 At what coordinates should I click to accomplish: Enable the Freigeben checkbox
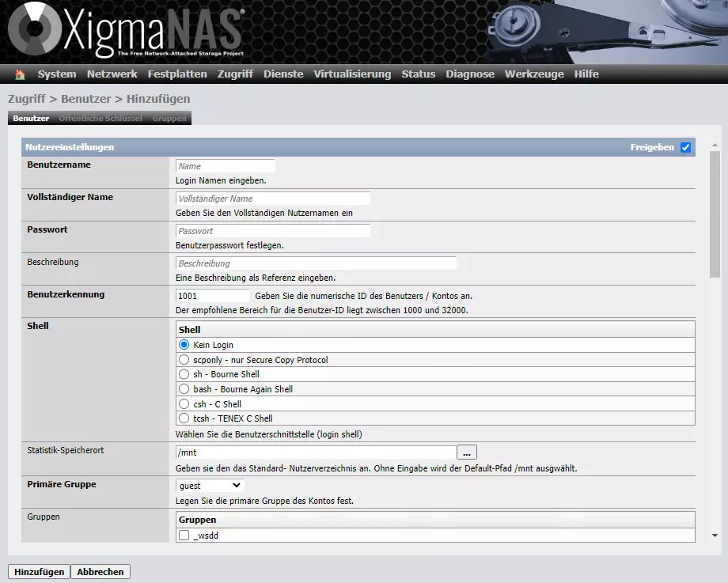coord(685,147)
